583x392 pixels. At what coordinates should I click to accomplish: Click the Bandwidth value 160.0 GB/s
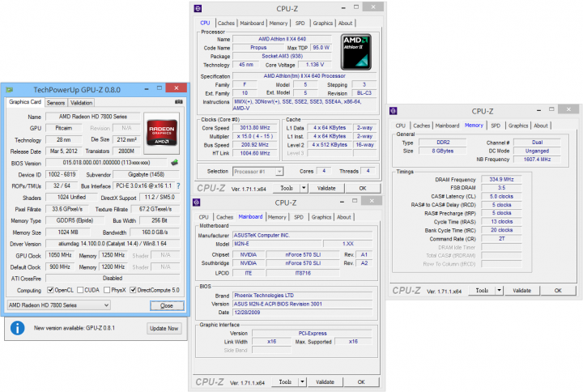(x=155, y=232)
